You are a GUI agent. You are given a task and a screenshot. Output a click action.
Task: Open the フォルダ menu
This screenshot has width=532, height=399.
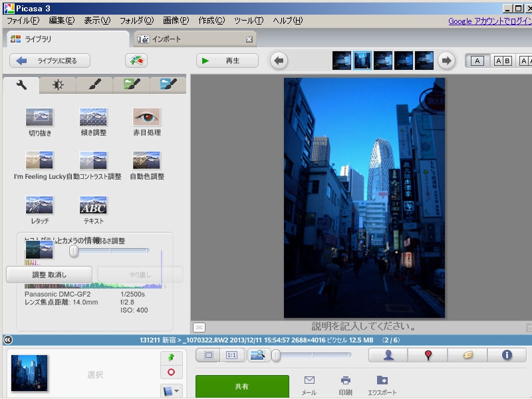coord(136,21)
